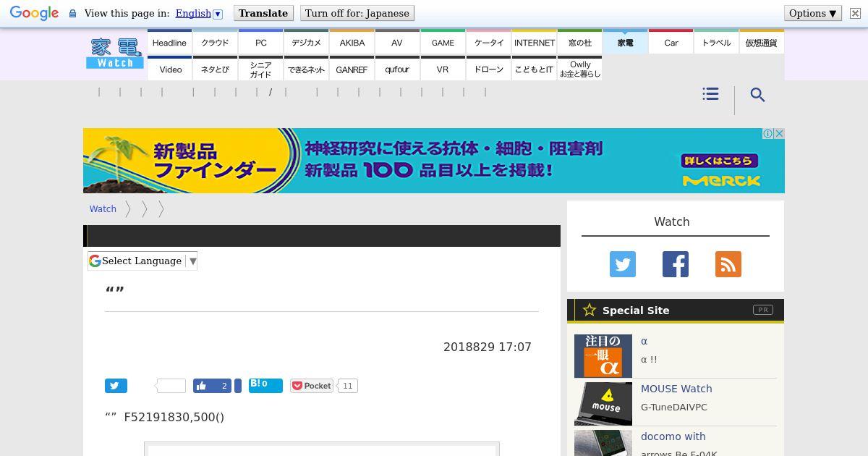This screenshot has height=456, width=868.
Task: Click the Special Site star icon
Action: click(590, 310)
